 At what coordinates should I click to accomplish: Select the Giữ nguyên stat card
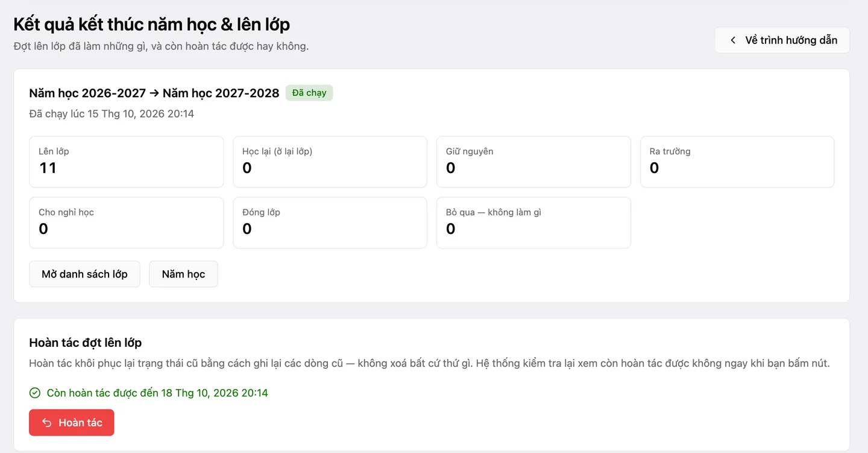533,162
